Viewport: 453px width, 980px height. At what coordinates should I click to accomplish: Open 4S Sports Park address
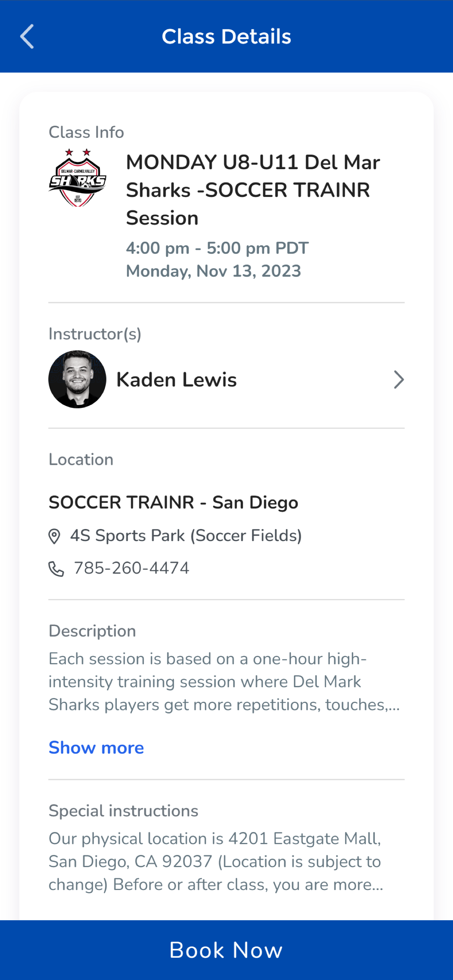(x=186, y=536)
